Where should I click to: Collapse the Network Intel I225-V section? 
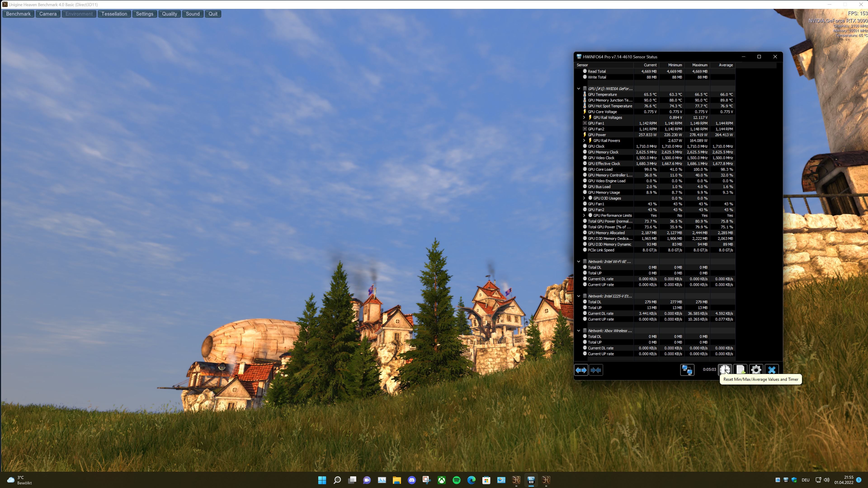(x=579, y=296)
